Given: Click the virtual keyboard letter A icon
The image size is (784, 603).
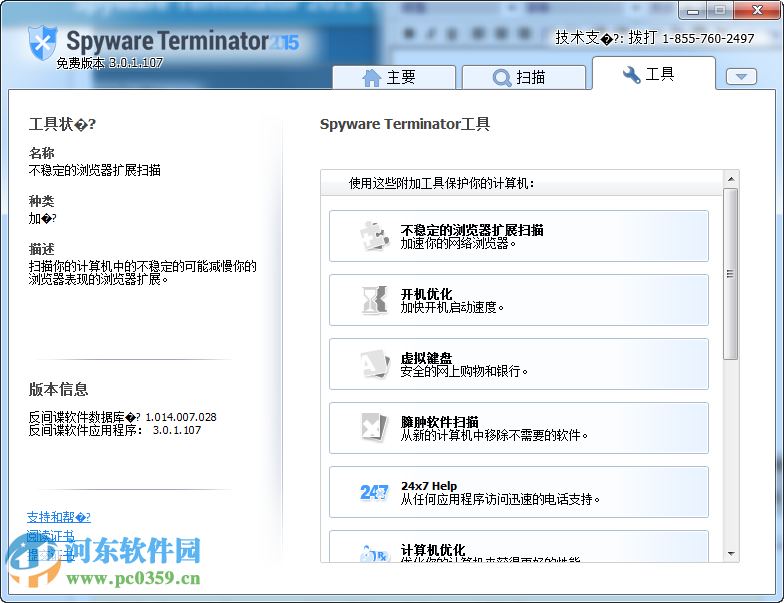Looking at the screenshot, I should (x=374, y=364).
